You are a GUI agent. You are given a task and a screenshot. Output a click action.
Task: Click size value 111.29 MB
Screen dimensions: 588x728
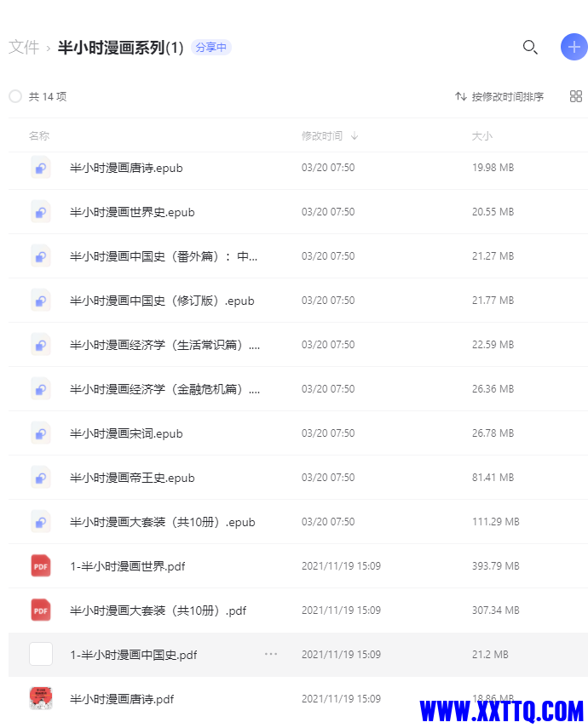[x=496, y=521]
